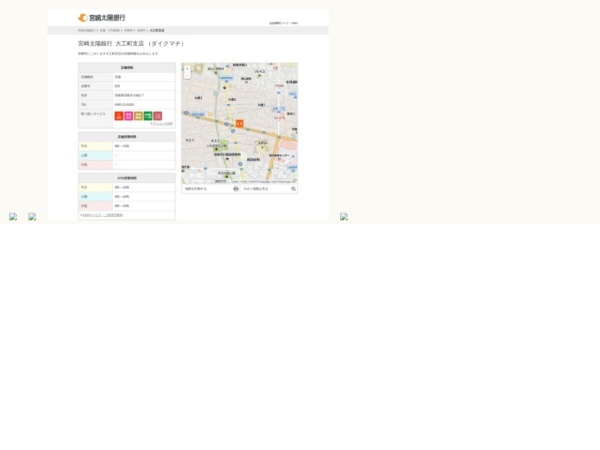Zoom out the map with minus button

187,76
